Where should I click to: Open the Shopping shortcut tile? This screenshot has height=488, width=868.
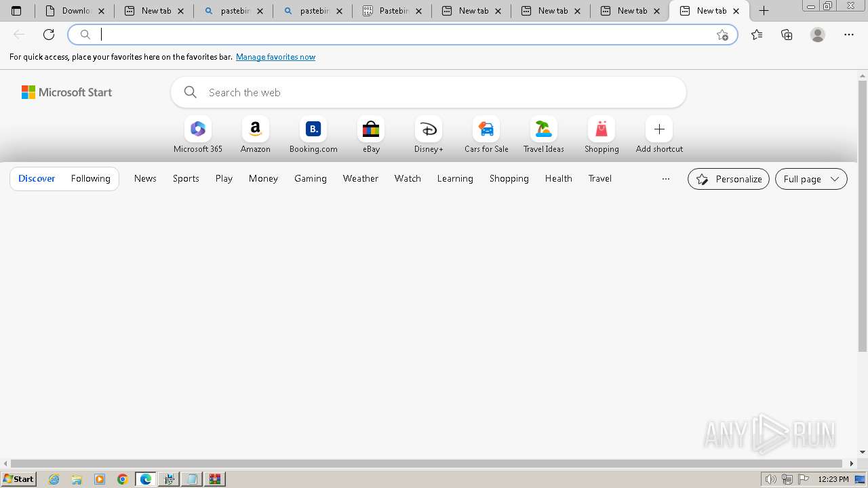601,135
